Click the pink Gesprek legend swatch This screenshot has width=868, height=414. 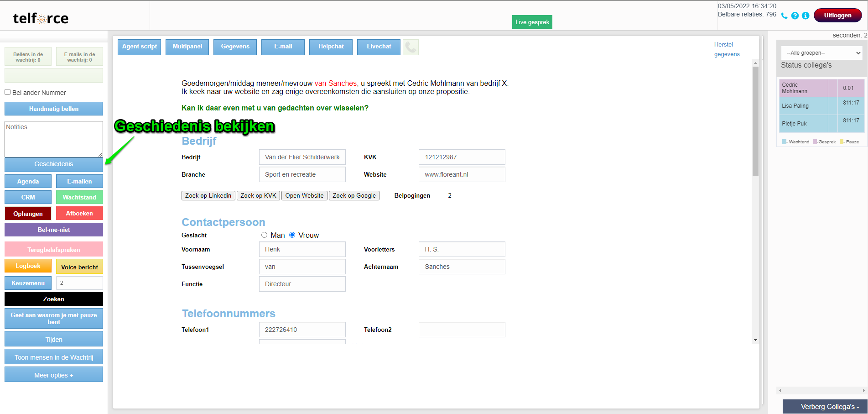(x=815, y=142)
